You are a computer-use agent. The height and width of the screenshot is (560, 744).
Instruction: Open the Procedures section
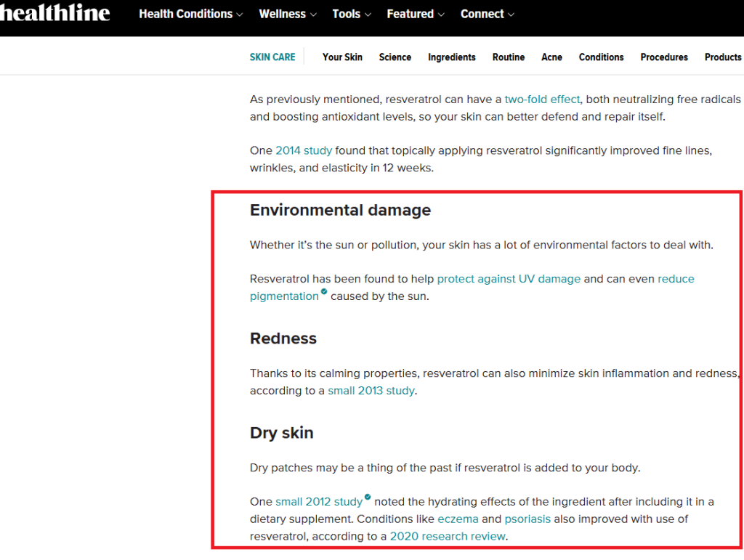coord(663,57)
